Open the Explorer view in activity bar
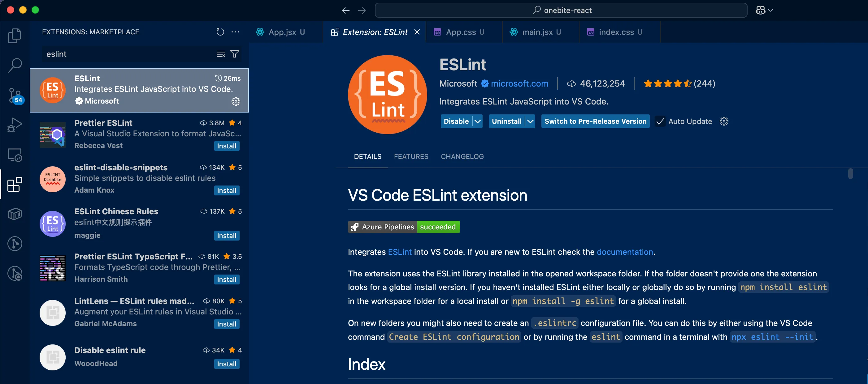 (x=15, y=36)
